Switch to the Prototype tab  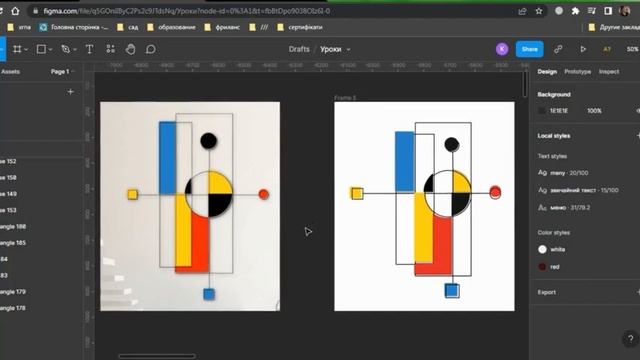point(578,71)
